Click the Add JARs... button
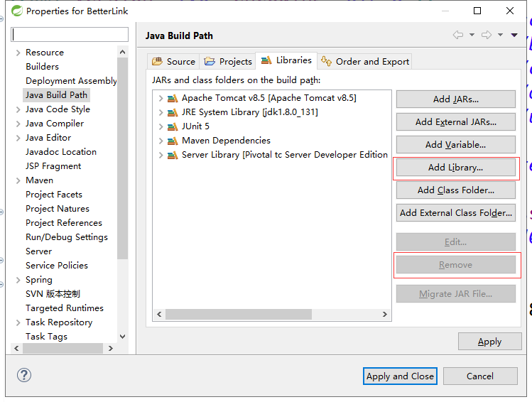Viewport: 532px width, 402px height. click(x=456, y=99)
